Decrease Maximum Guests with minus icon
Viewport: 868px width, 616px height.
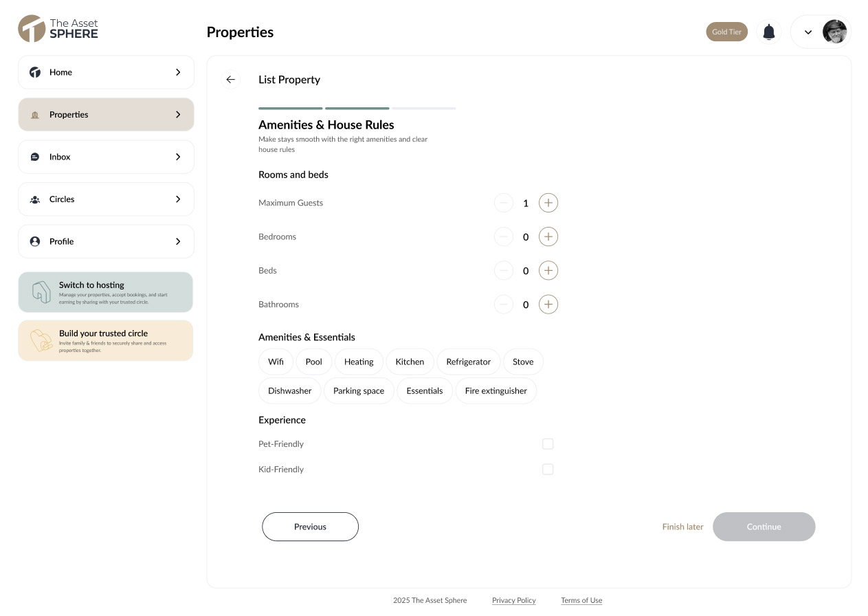tap(504, 203)
